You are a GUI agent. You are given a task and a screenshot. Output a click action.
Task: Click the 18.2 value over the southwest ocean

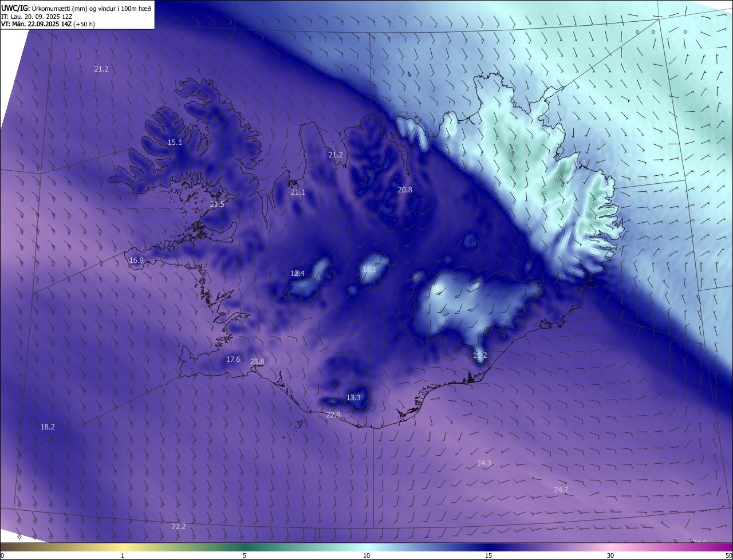coord(48,427)
